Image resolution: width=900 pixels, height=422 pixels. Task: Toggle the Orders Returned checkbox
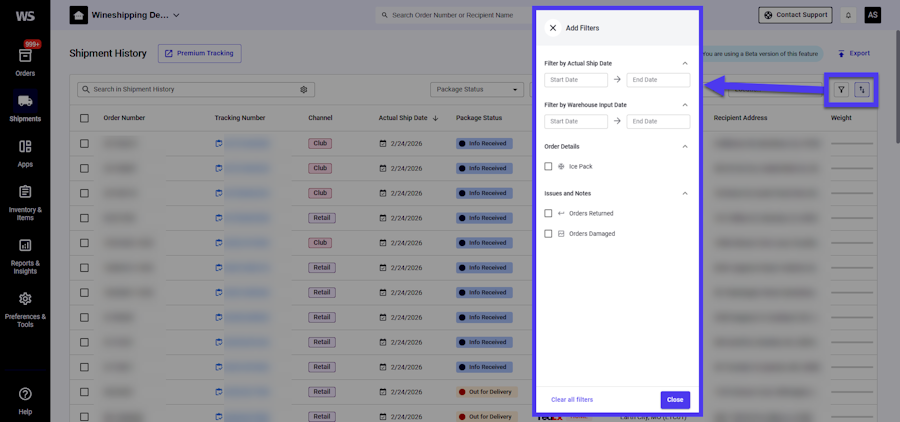point(548,214)
